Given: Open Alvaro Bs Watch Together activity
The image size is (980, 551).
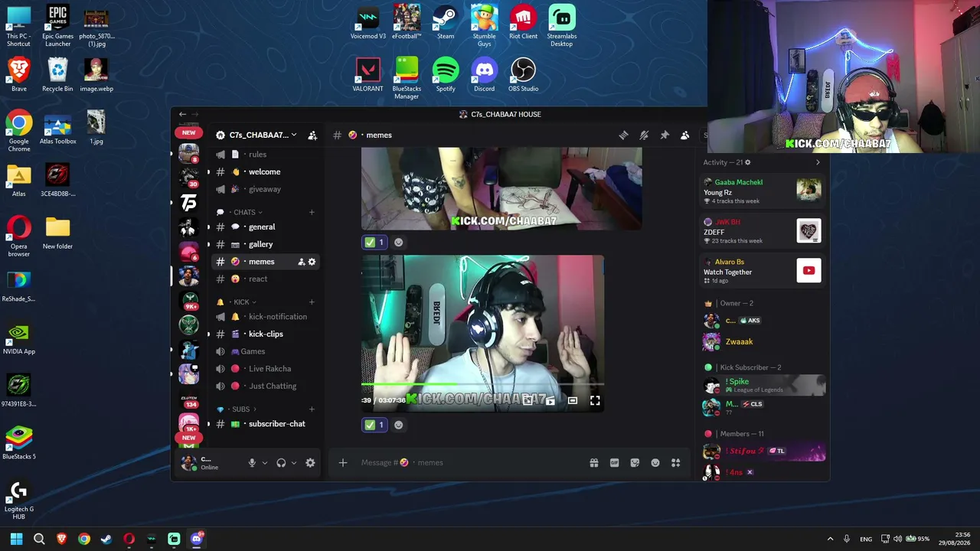Looking at the screenshot, I should tap(763, 271).
